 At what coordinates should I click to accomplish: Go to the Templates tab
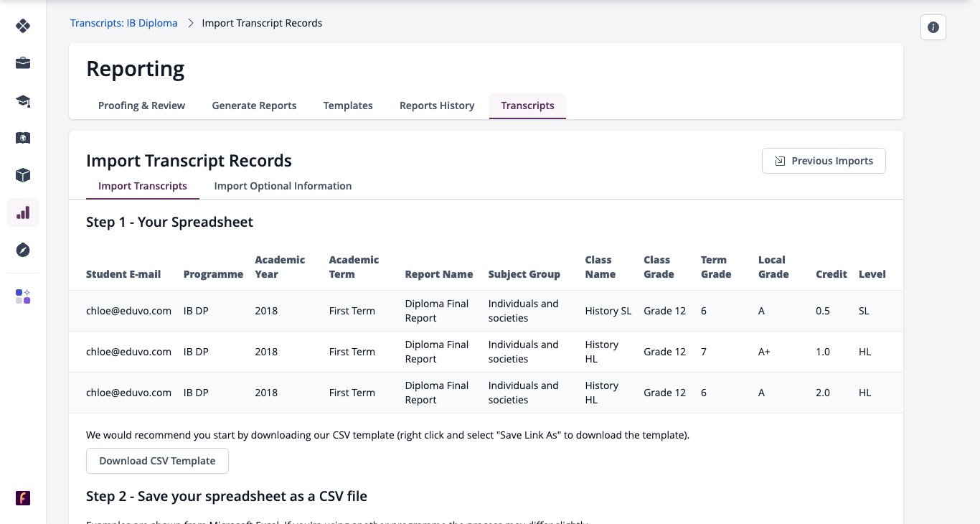point(348,106)
